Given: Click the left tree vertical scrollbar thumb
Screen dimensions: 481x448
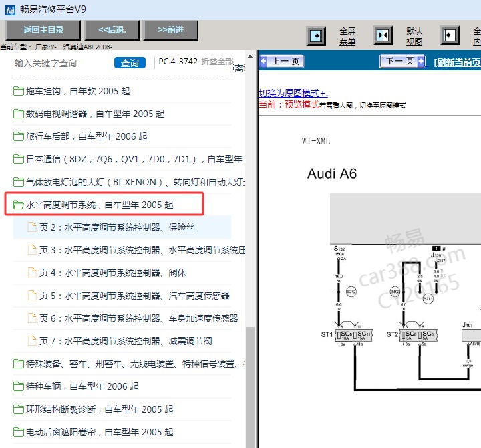Looking at the screenshot, I should pos(251,388).
